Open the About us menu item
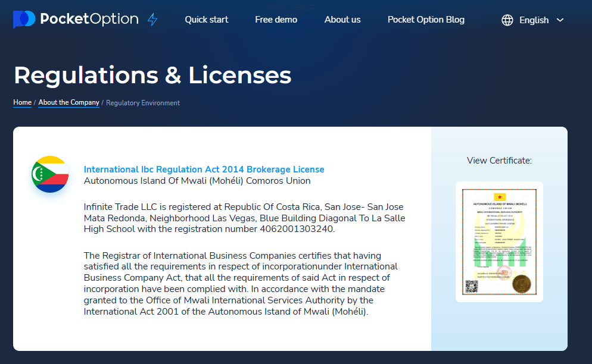This screenshot has height=364, width=592. 342,20
